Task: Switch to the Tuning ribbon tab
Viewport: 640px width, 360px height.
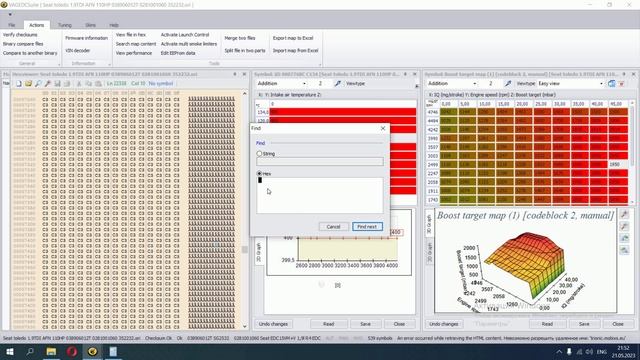Action: (64, 25)
